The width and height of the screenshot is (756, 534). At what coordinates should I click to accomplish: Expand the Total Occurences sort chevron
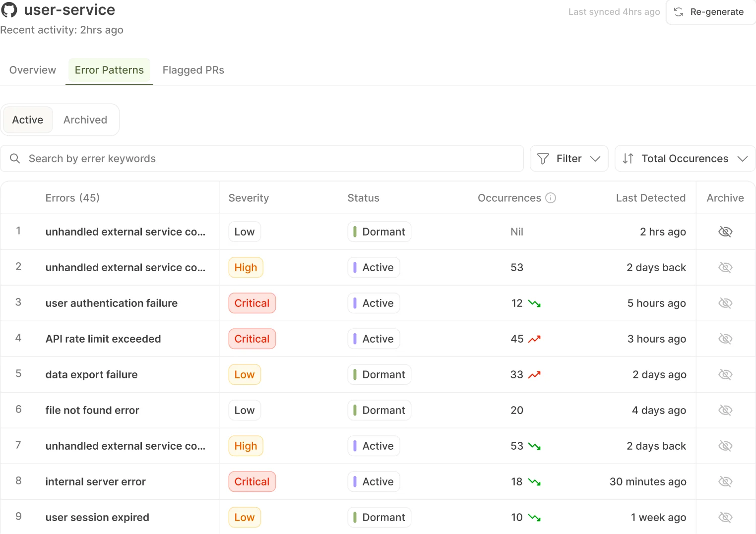click(x=743, y=159)
